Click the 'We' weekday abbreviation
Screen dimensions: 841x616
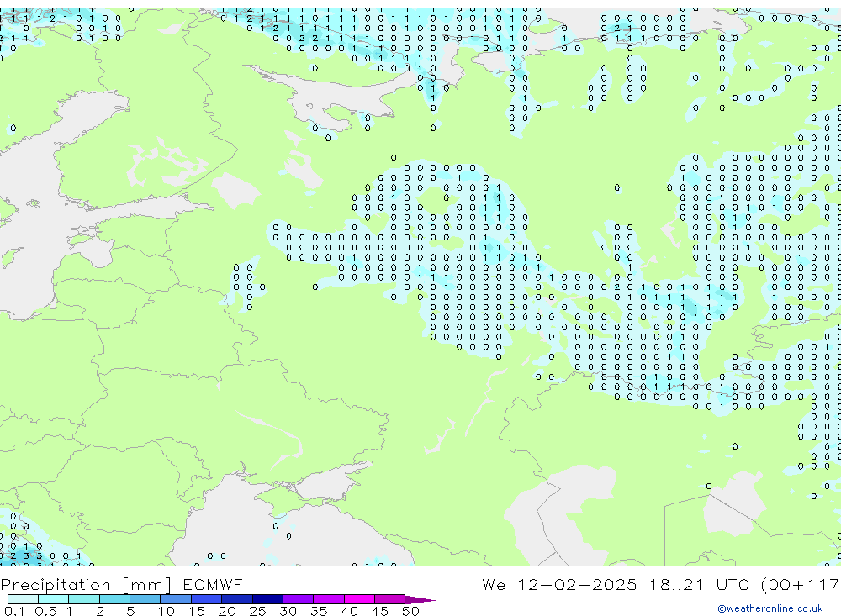pyautogui.click(x=494, y=584)
